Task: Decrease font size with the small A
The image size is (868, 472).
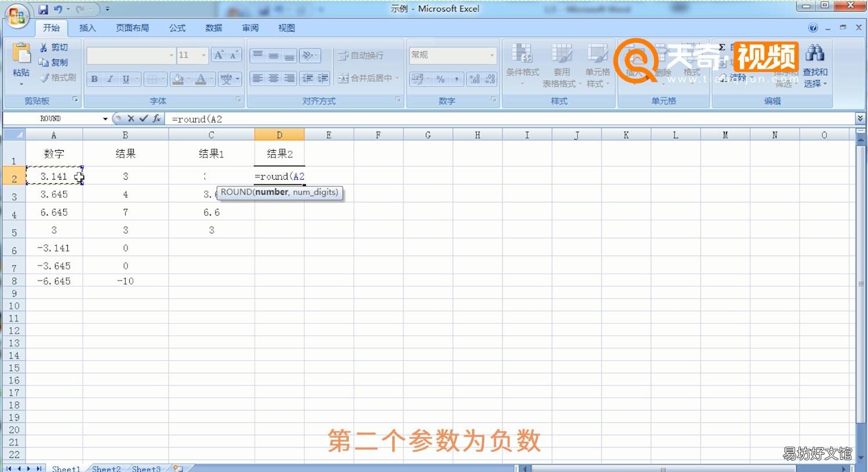Action: pyautogui.click(x=234, y=55)
